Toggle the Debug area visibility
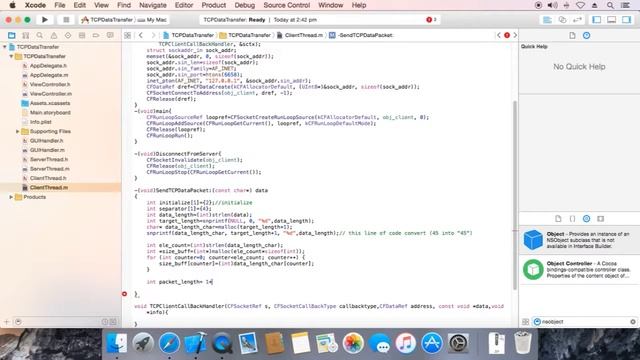The height and width of the screenshot is (360, 640). (611, 20)
